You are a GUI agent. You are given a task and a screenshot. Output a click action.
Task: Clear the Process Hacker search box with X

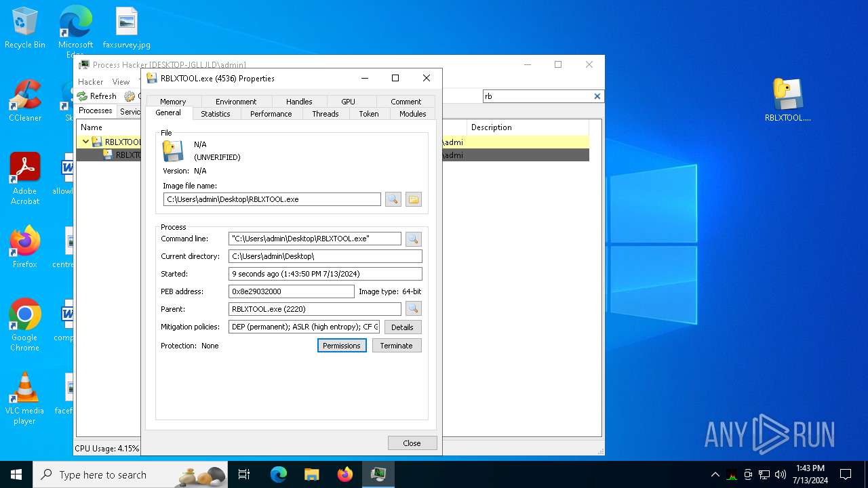pos(597,96)
